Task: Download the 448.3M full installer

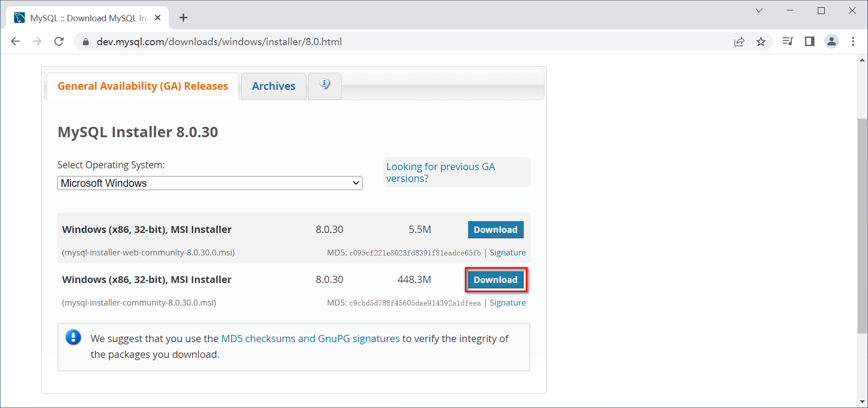Action: pyautogui.click(x=496, y=280)
